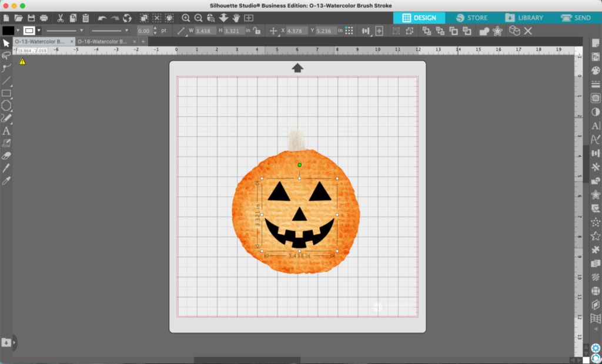Delete selection with the X toolbar icon

pyautogui.click(x=528, y=31)
